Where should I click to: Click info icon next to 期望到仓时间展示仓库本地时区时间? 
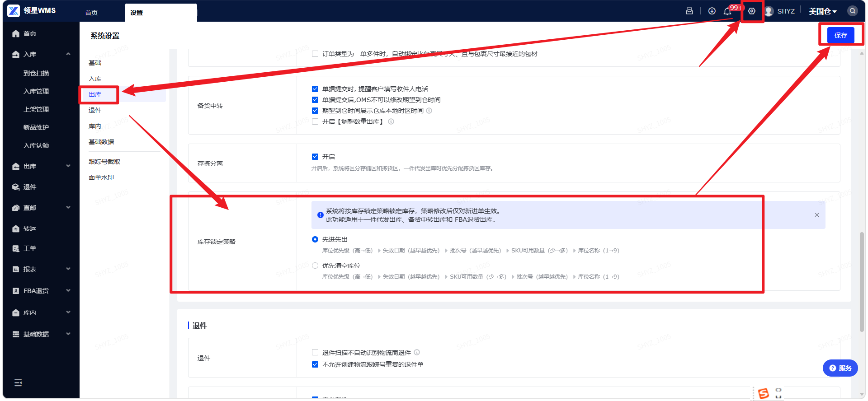(x=429, y=111)
